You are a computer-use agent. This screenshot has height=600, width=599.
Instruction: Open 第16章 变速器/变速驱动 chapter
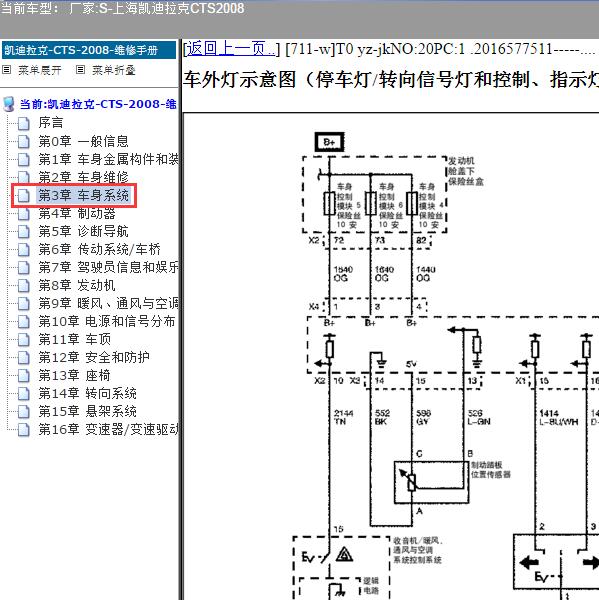click(108, 429)
